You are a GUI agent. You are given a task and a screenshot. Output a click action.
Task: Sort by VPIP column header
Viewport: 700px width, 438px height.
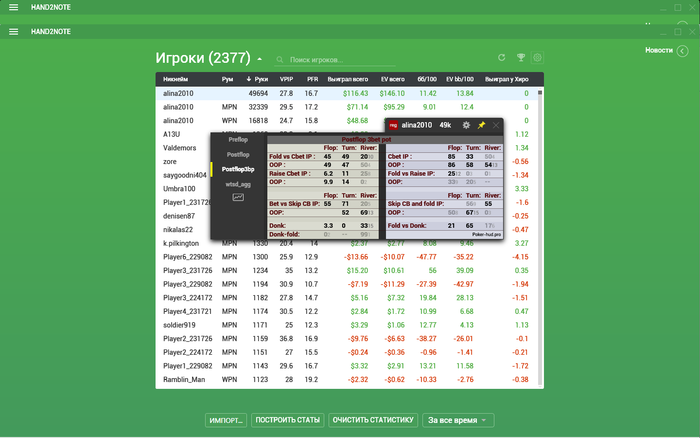pos(286,79)
